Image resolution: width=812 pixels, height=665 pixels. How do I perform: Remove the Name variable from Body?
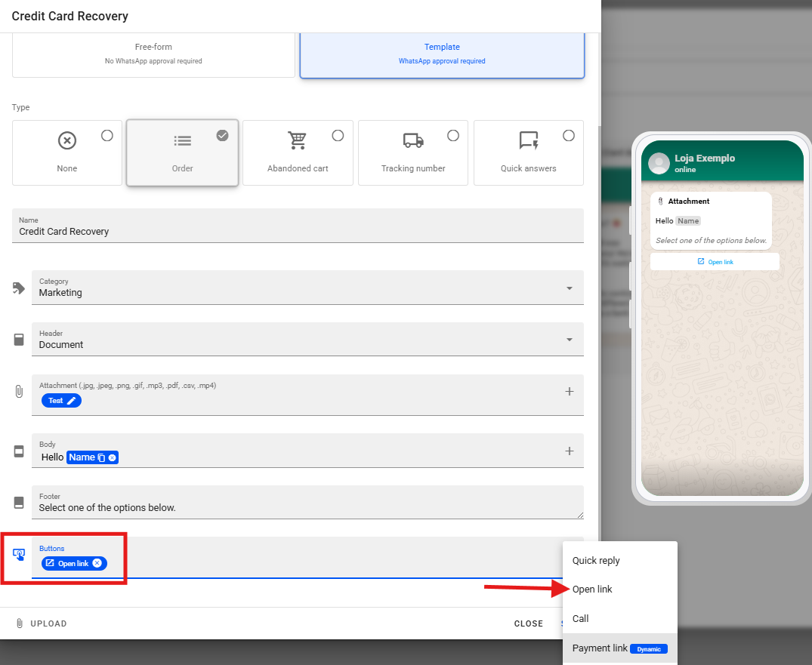(x=112, y=457)
